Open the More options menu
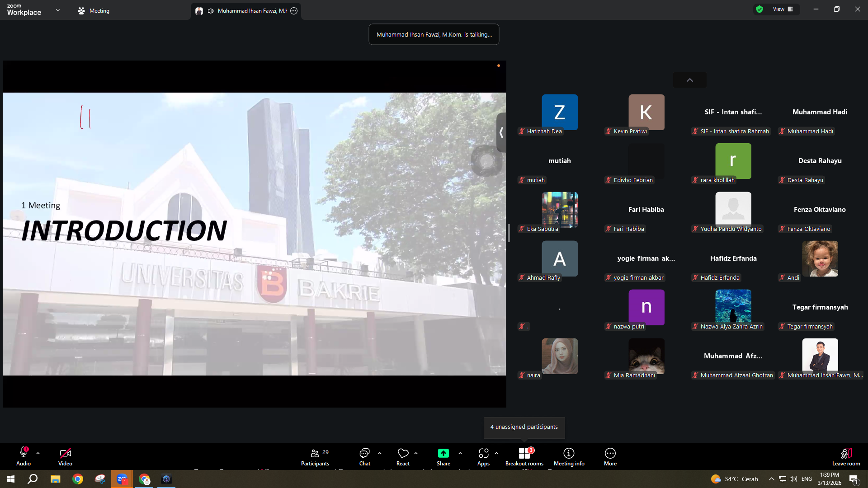The image size is (868, 488). tap(610, 456)
